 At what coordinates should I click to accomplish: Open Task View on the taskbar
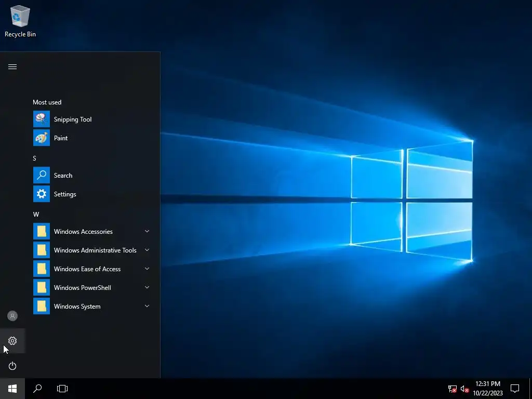[x=62, y=389]
